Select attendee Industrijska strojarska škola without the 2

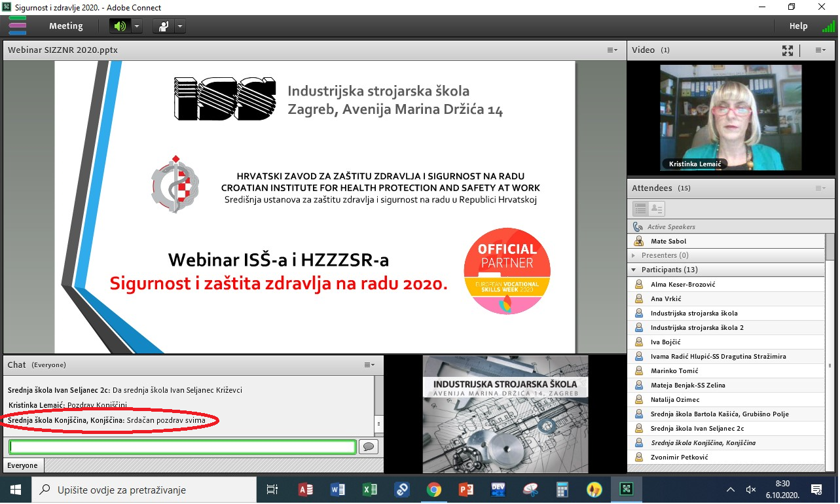[x=726, y=314]
